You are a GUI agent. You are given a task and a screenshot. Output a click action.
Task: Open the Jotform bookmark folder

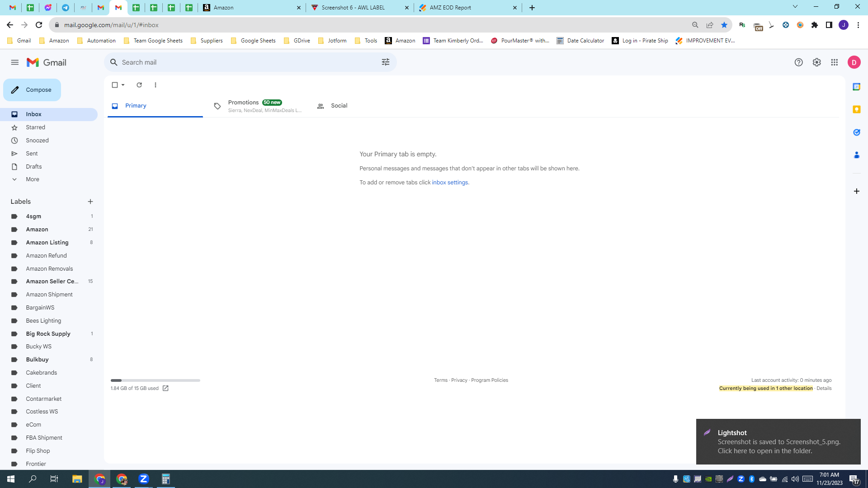[332, 41]
